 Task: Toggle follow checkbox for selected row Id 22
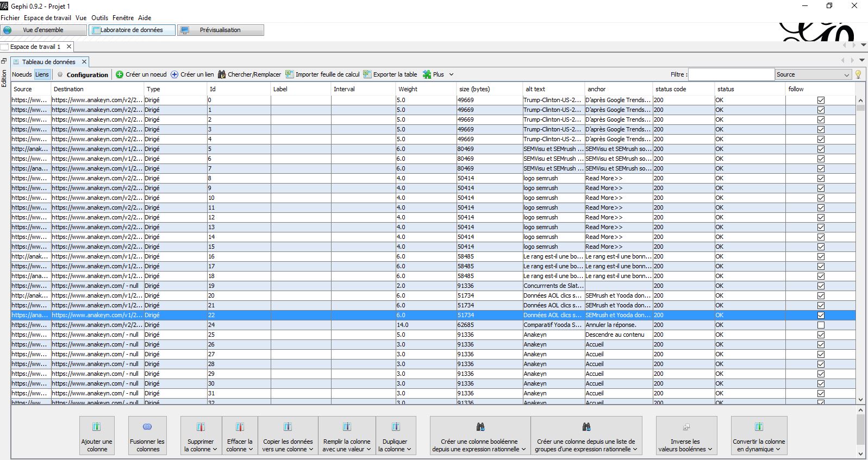[821, 315]
